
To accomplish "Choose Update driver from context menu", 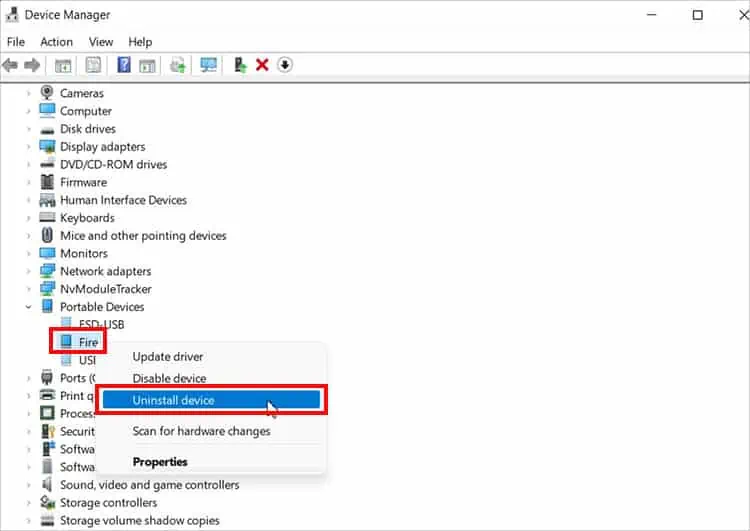I will [x=167, y=356].
